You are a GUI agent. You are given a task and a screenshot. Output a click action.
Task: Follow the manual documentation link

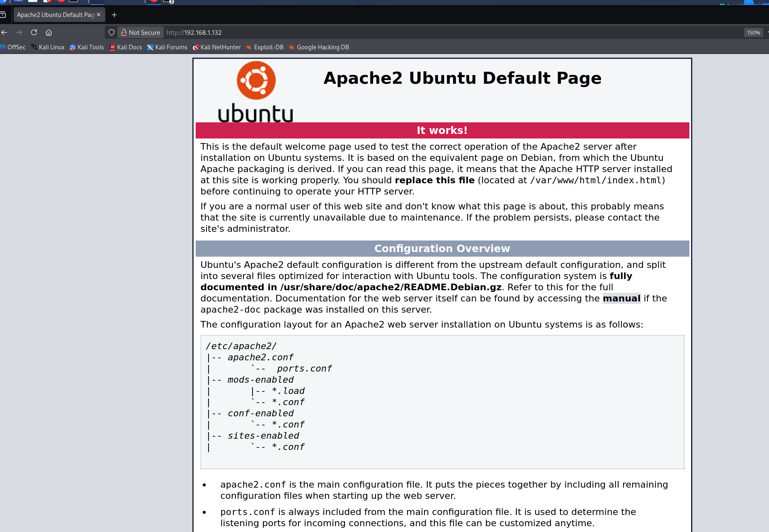621,299
